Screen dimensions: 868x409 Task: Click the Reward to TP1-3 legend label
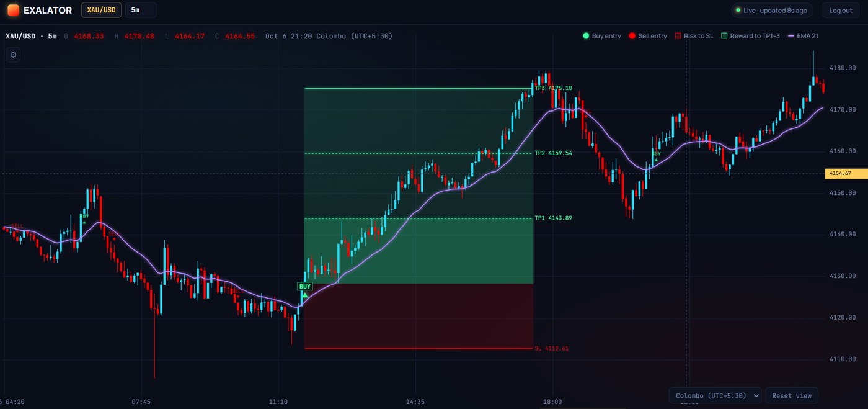coord(755,36)
